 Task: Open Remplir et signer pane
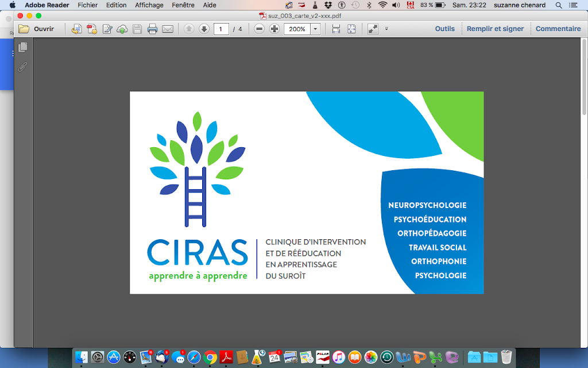[x=495, y=29]
